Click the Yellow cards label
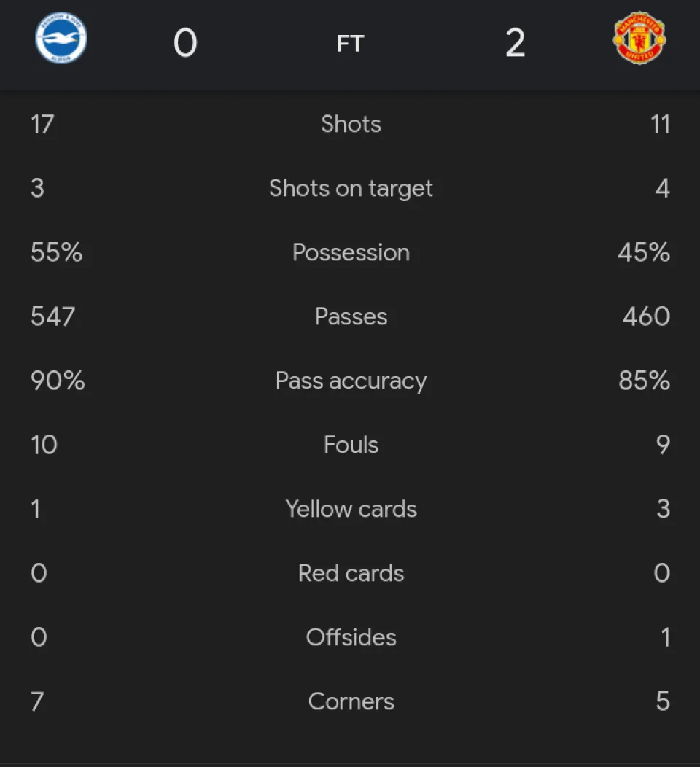The height and width of the screenshot is (767, 700). coord(351,509)
